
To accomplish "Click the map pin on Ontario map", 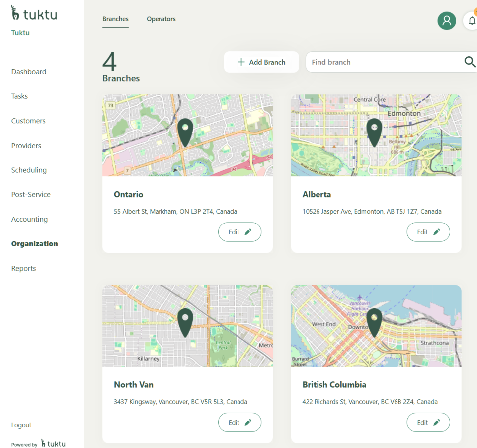I will click(x=185, y=131).
